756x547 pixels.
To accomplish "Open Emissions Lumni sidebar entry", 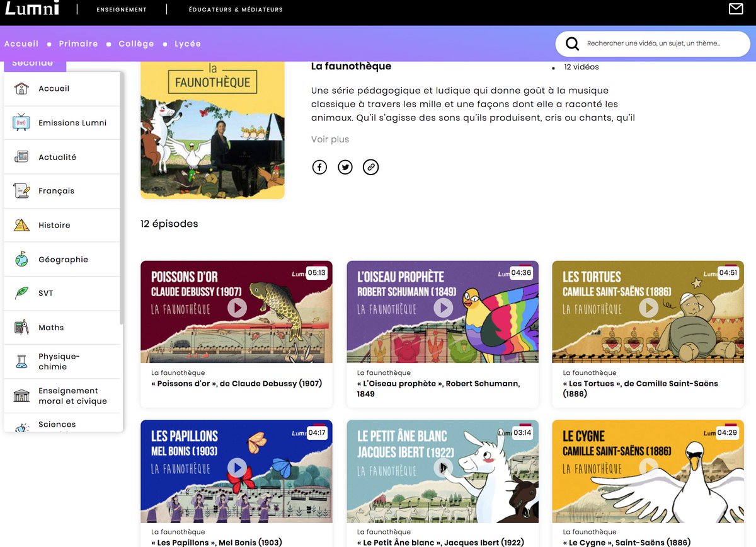I will (62, 123).
